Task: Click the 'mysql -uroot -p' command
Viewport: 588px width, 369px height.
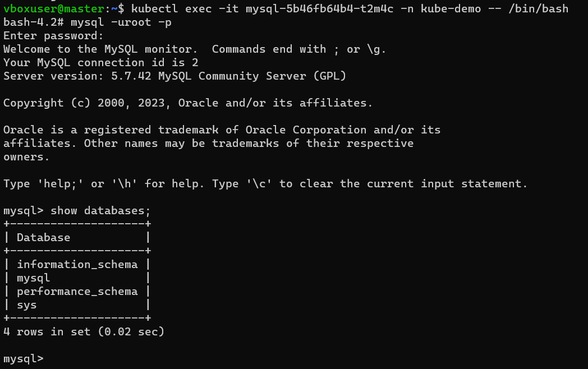Action: (121, 22)
